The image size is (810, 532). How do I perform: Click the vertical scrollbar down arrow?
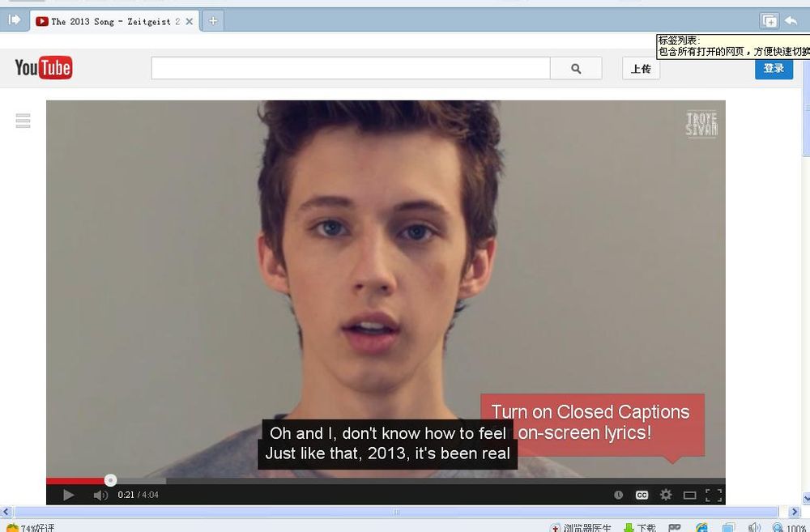(806, 499)
